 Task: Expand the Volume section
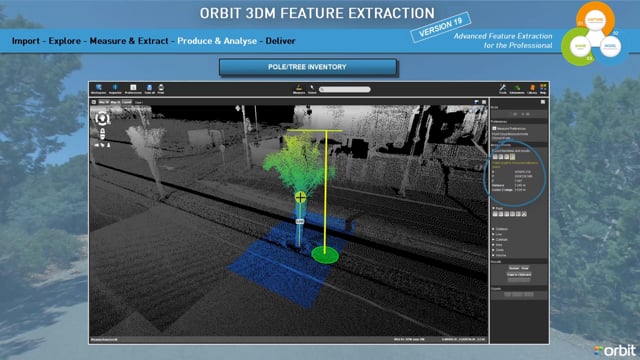(x=493, y=255)
